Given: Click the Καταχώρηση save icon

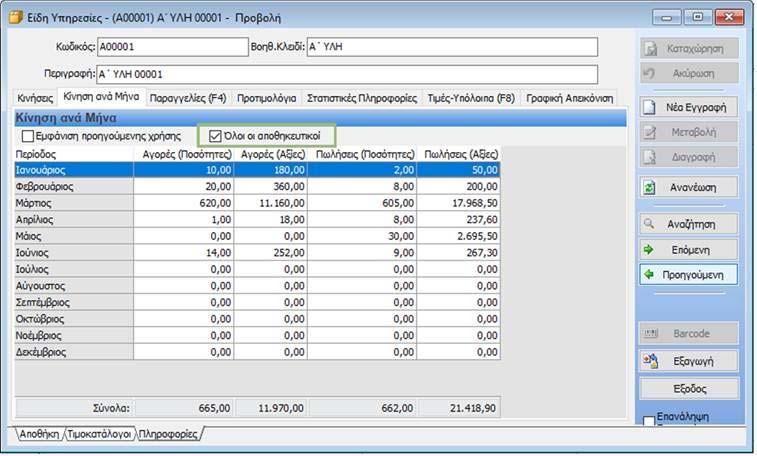Looking at the screenshot, I should point(651,49).
